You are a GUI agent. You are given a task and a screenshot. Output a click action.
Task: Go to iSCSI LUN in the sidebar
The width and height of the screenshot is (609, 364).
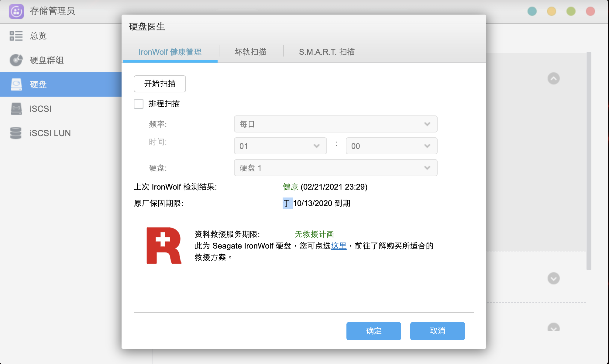(x=50, y=133)
